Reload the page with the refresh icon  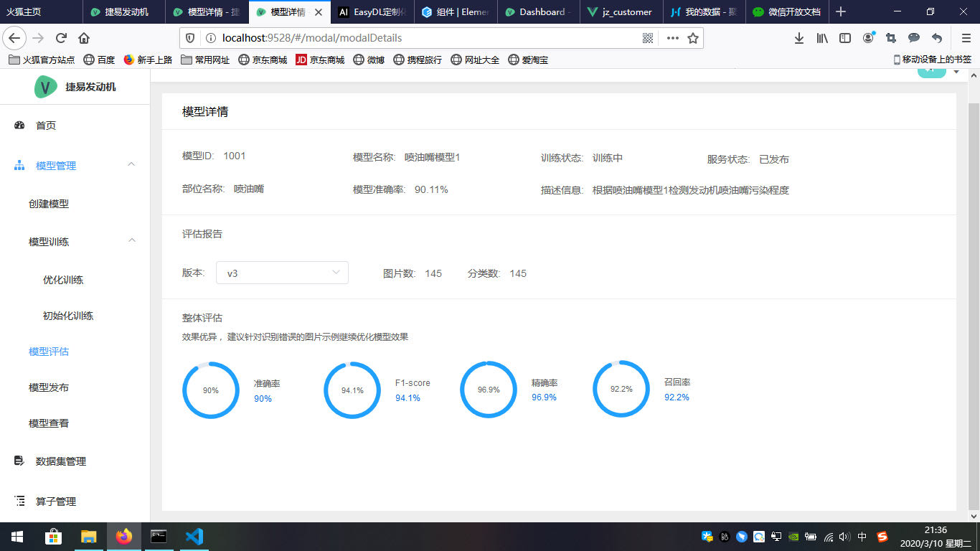point(61,38)
